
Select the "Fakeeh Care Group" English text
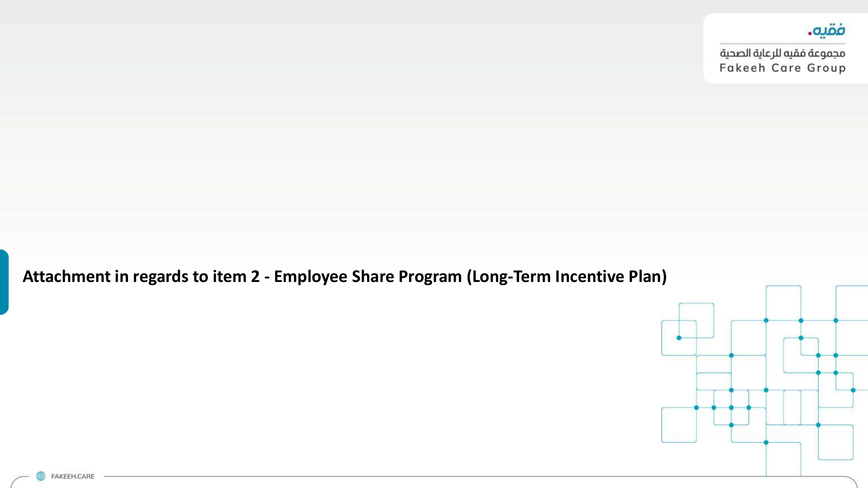(783, 68)
